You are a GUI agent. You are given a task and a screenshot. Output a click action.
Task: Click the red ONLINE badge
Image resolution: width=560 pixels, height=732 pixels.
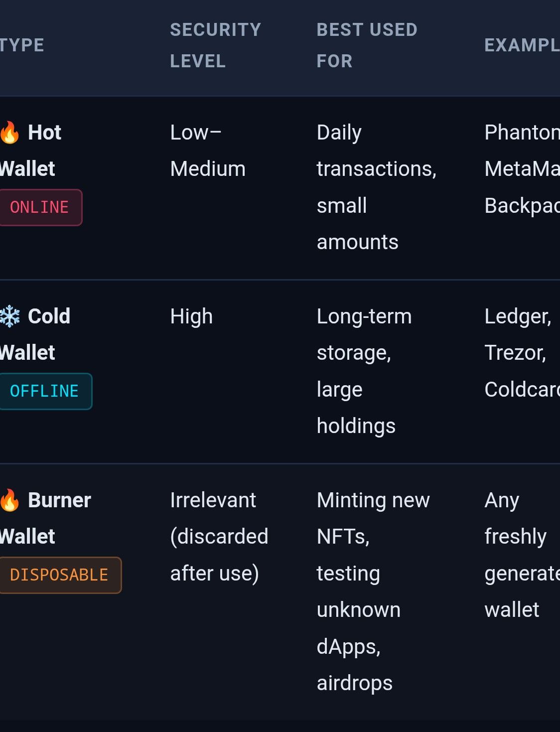[x=40, y=207]
